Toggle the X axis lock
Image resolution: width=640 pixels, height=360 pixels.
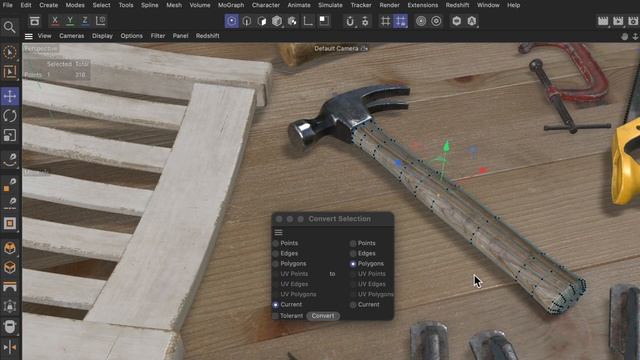coord(55,21)
